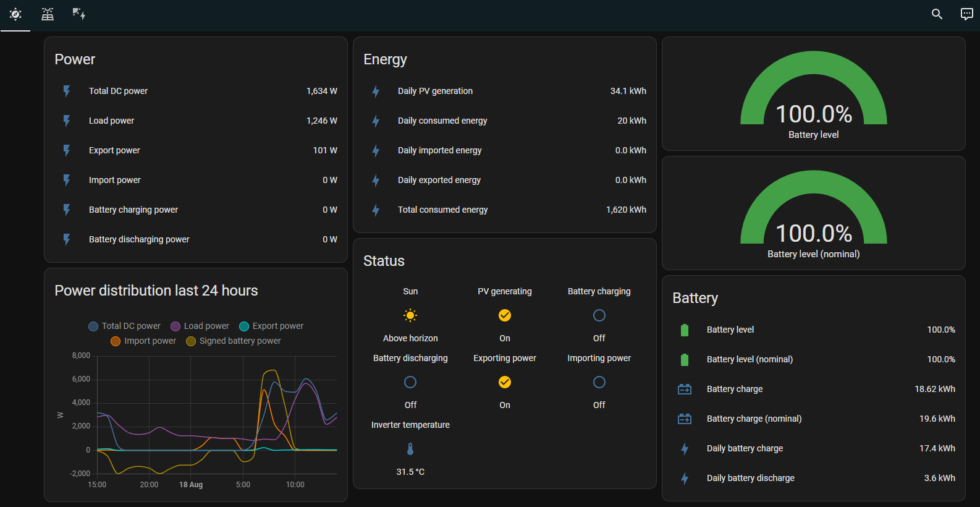Click the Total consumed energy lightning icon
980x507 pixels.
(x=376, y=210)
